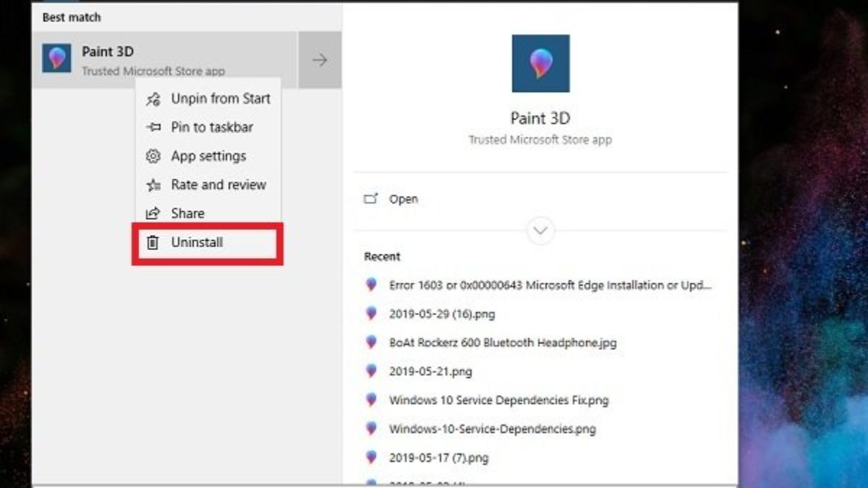Click the large Paint 3D logo tile
The width and height of the screenshot is (868, 488).
pos(540,64)
